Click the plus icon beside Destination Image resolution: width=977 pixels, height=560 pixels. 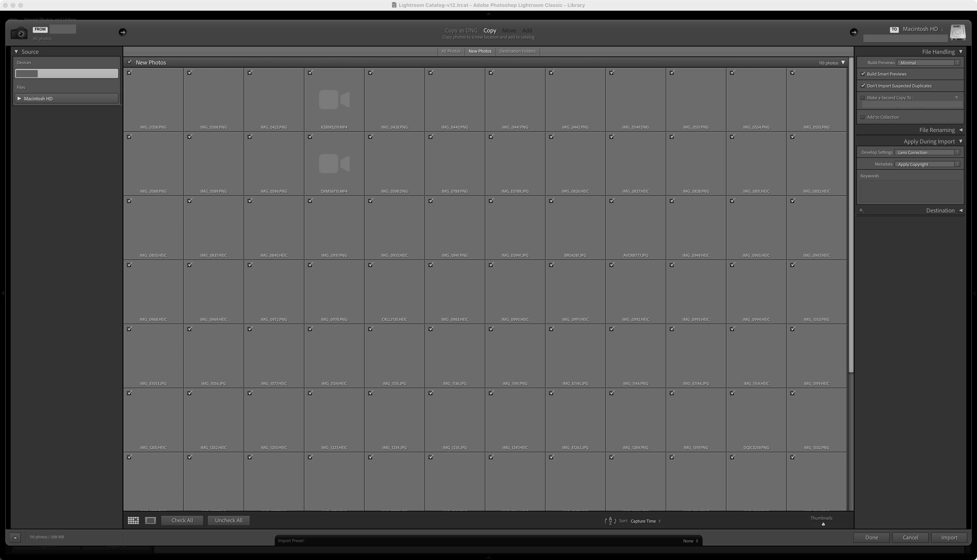[862, 210]
